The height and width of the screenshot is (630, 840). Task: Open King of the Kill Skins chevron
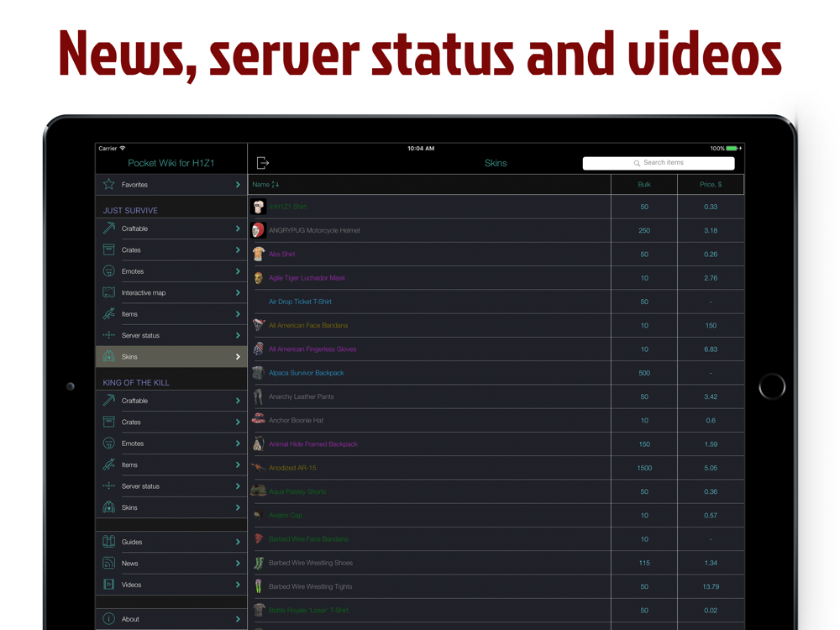pos(238,507)
